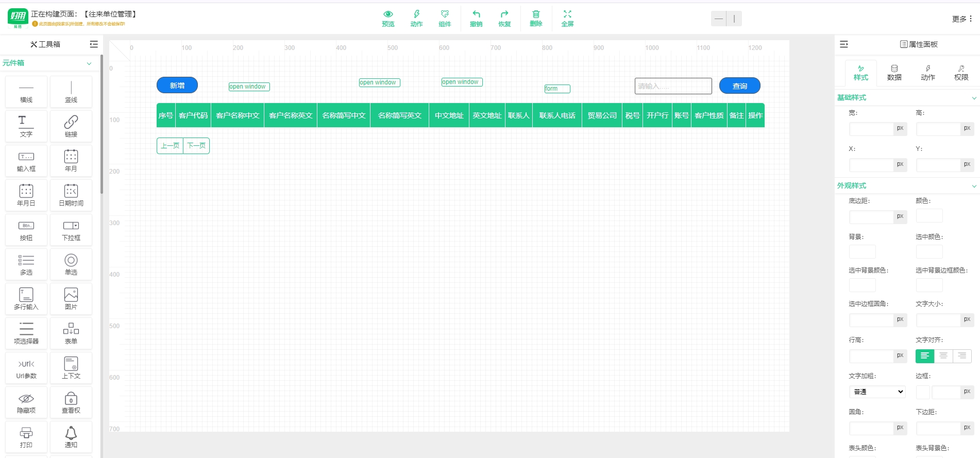Pick the 项选择器 item selector component
980x458 pixels.
click(26, 333)
